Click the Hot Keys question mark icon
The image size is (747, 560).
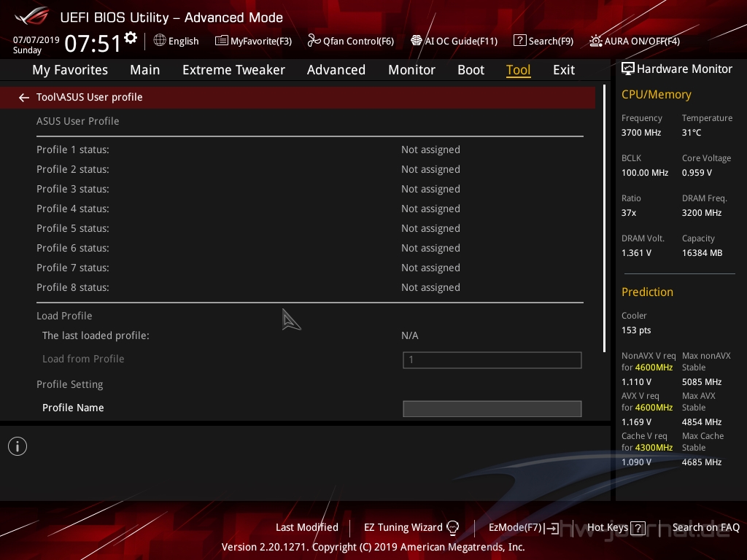click(638, 528)
